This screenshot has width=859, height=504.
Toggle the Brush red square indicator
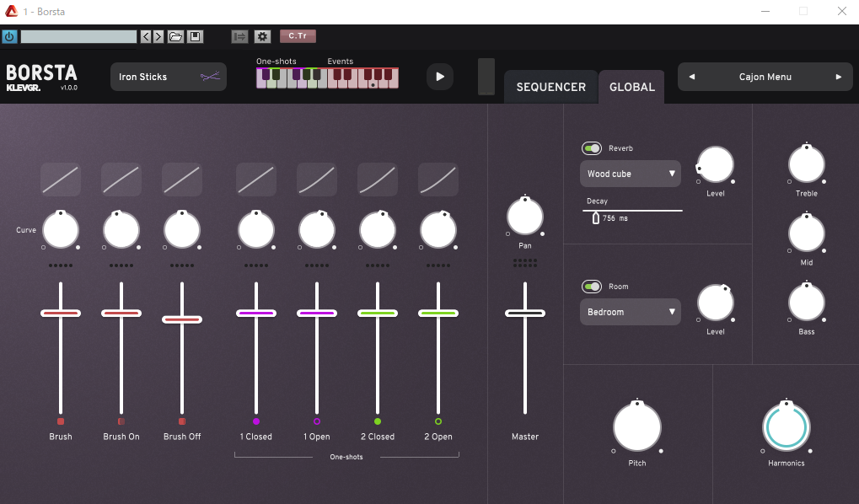[x=61, y=421]
